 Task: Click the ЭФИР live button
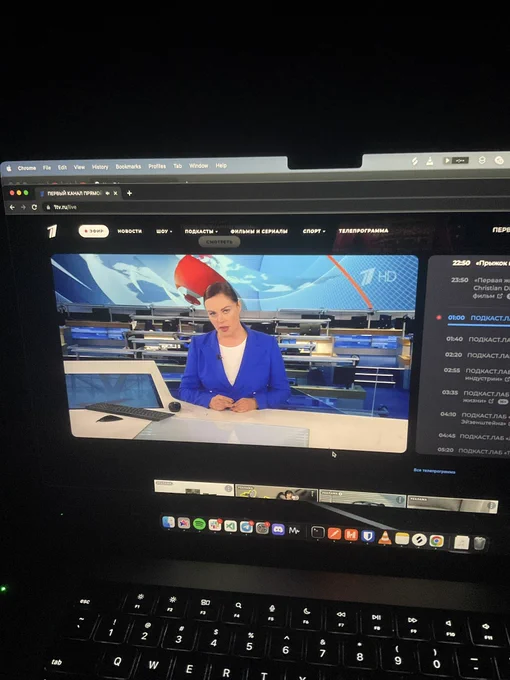[94, 231]
